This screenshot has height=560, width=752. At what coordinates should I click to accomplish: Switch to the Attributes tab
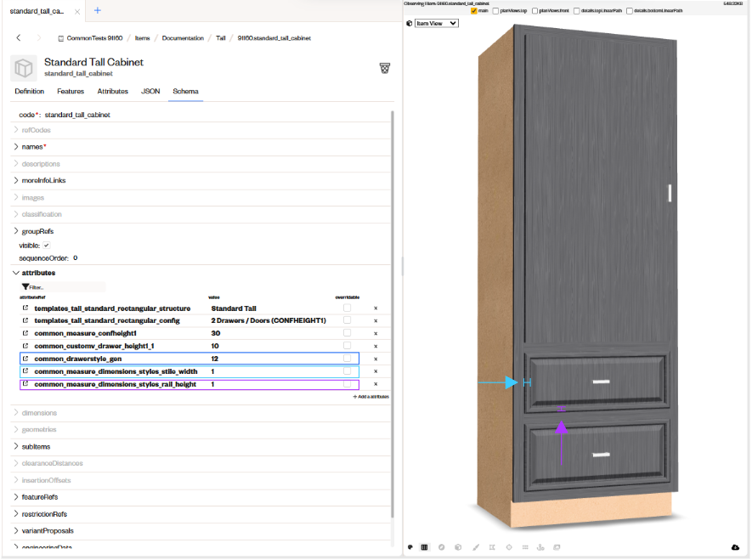click(113, 91)
